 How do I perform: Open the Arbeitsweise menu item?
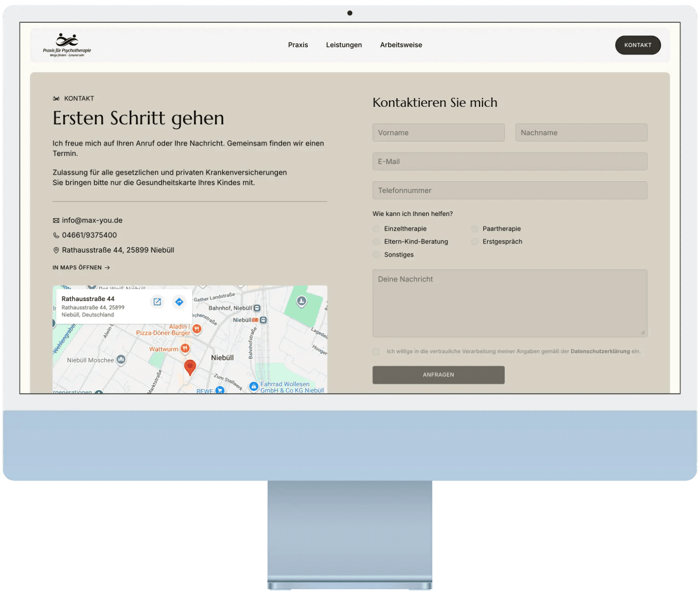pyautogui.click(x=400, y=45)
